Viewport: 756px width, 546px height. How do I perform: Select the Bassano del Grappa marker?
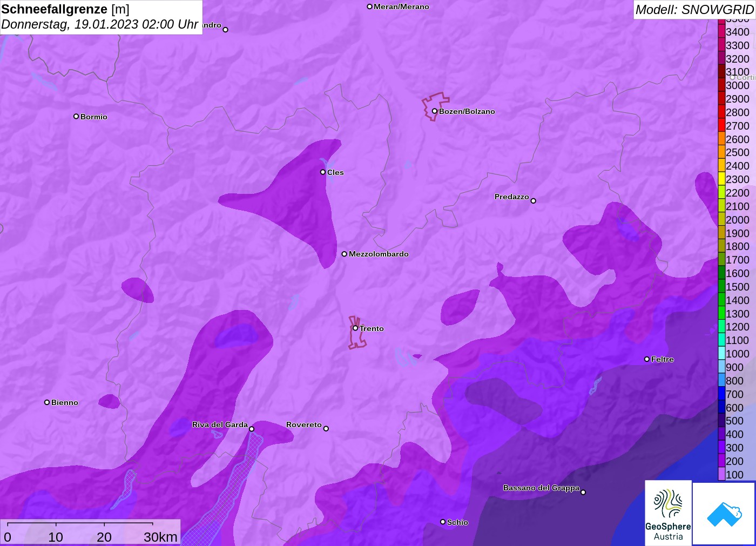point(583,492)
